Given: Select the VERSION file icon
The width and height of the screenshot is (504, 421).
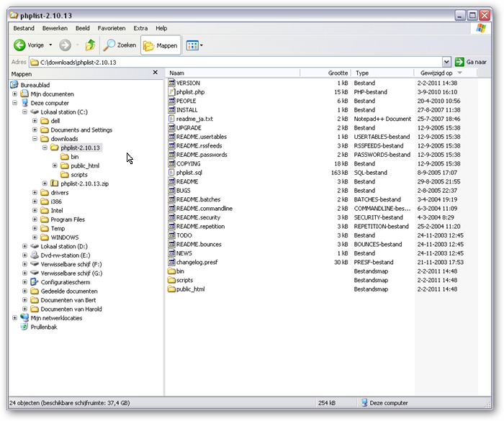Looking at the screenshot, I should pyautogui.click(x=171, y=83).
